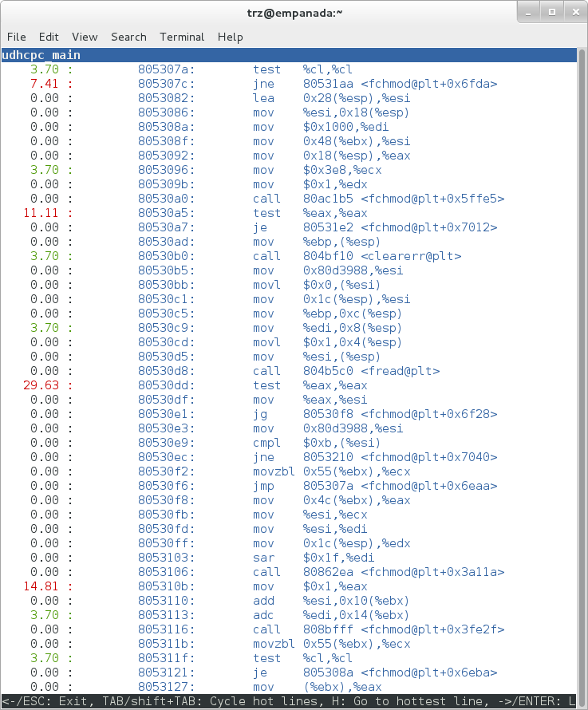Image resolution: width=588 pixels, height=710 pixels.
Task: Click the call to fread@plt instruction
Action: pos(346,371)
